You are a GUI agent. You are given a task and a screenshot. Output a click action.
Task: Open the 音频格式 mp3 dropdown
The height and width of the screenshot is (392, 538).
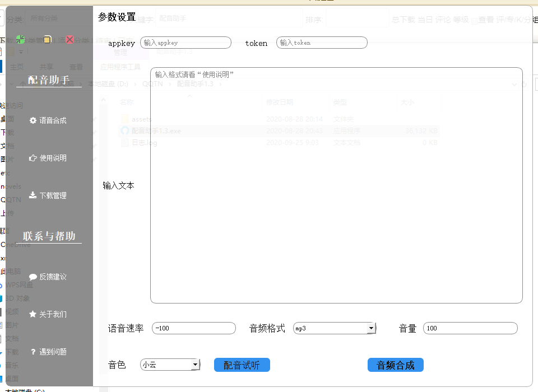coord(370,328)
